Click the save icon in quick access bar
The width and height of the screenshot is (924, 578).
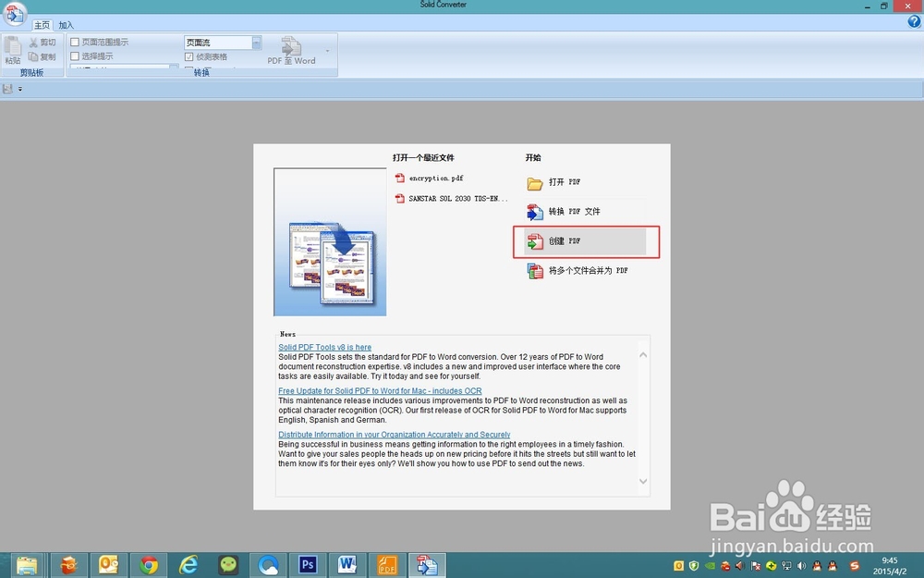(x=7, y=89)
